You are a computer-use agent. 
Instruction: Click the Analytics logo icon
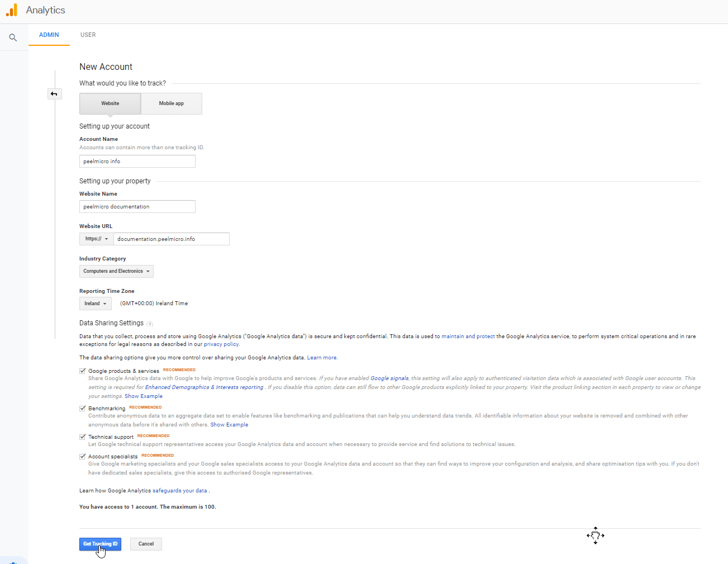tap(12, 10)
